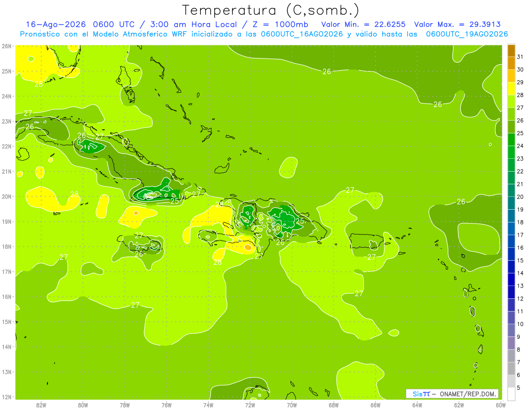The image size is (532, 411).
Task: Click the '28' contour label near Florida at 25N
Action: pyautogui.click(x=39, y=84)
